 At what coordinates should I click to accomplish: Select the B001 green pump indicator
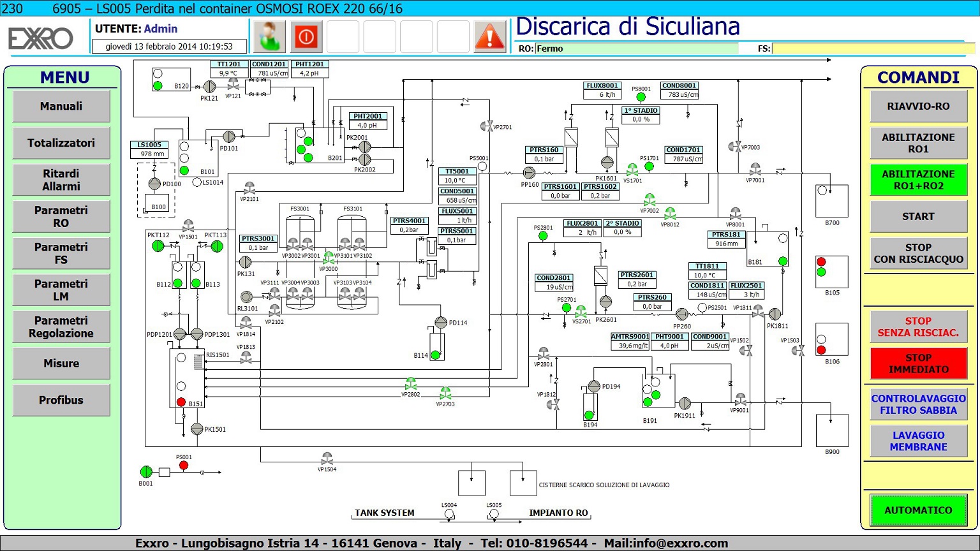point(146,472)
